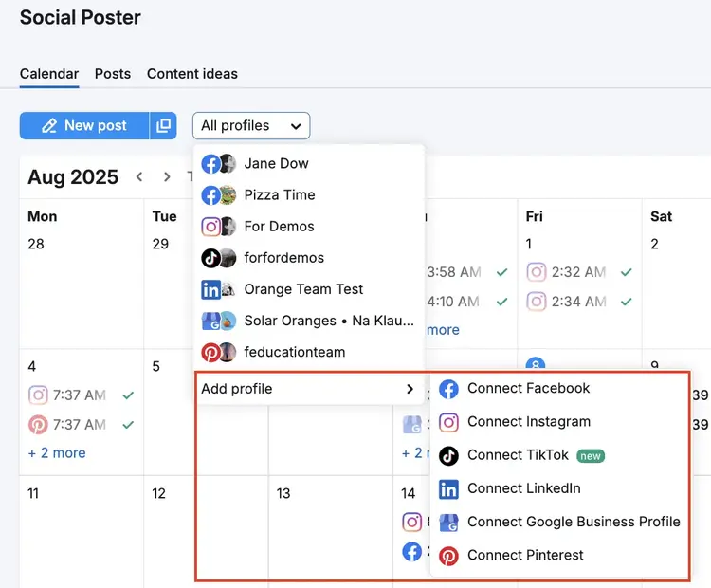Click the LinkedIn logo next to Orange Team Test
Image resolution: width=711 pixels, height=588 pixels.
point(210,289)
